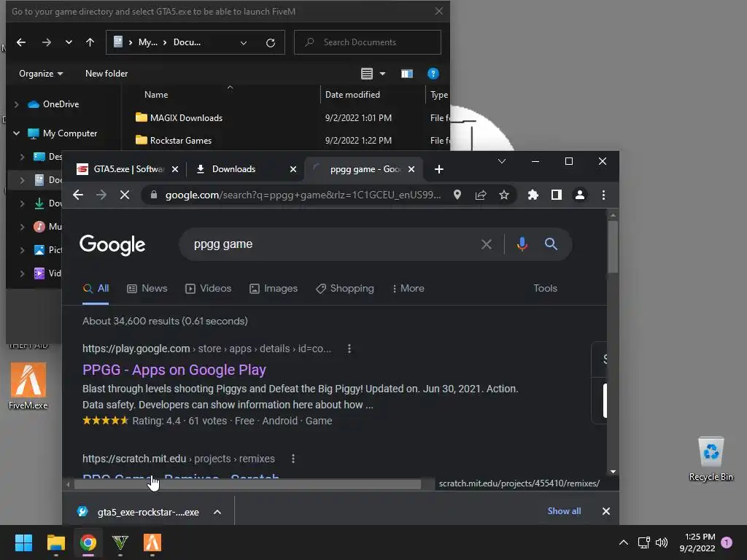Bookmark this page with star
Viewport: 747px width, 560px height.
tap(504, 195)
